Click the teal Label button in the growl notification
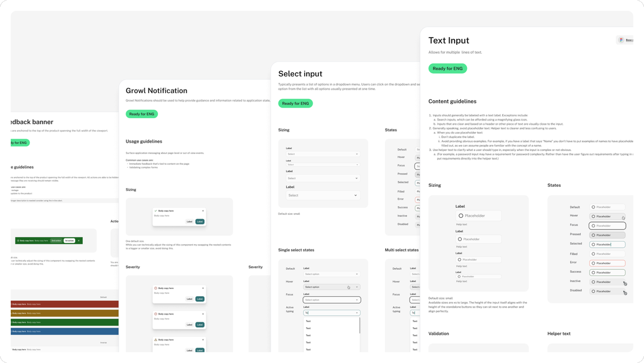Viewport: 644px width, 363px height. [200, 222]
